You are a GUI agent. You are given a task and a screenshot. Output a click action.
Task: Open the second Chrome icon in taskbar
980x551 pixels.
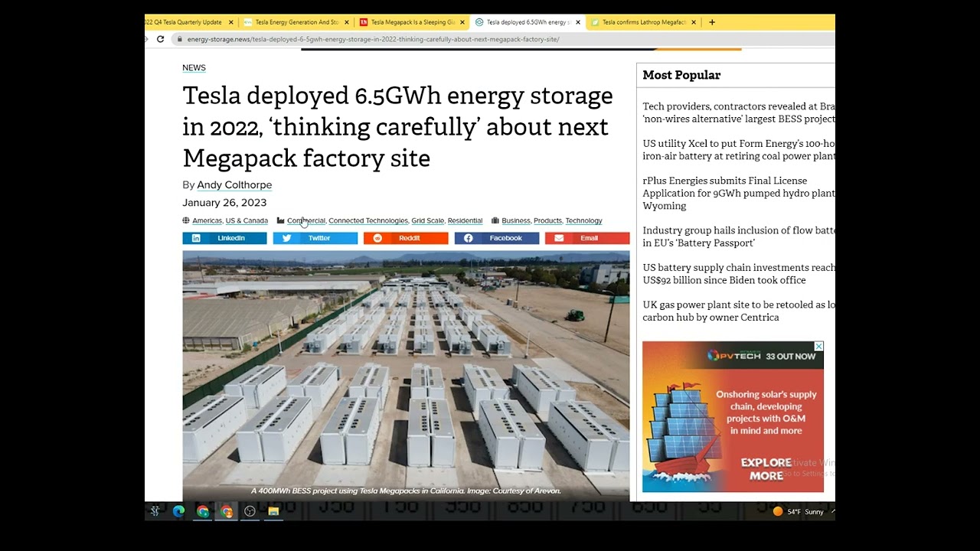227,511
